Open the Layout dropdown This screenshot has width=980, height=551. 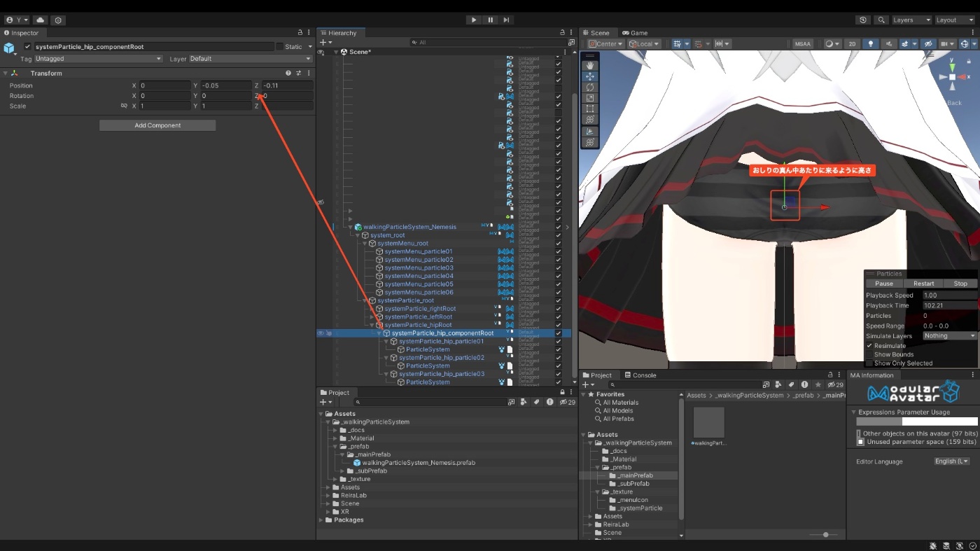(x=955, y=20)
